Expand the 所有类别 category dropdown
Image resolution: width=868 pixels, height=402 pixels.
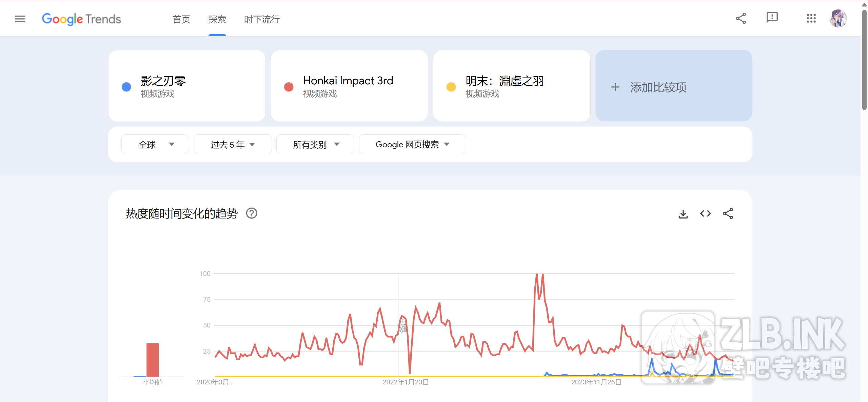coord(315,145)
